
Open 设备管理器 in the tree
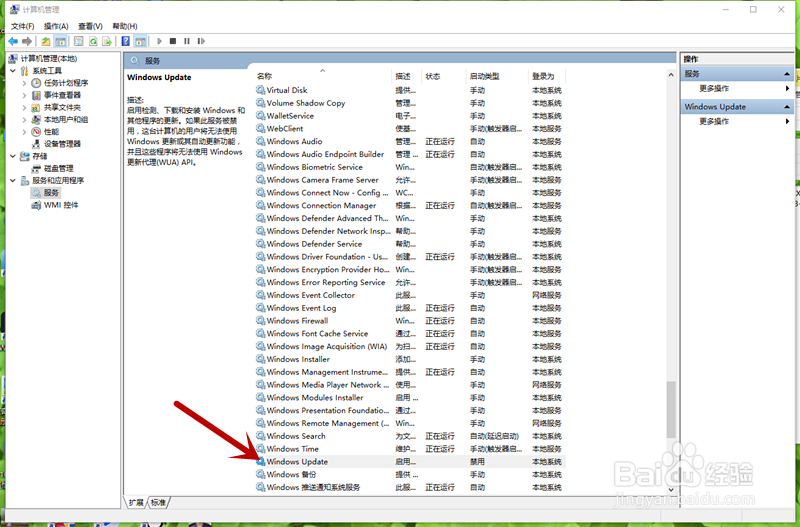pyautogui.click(x=62, y=144)
